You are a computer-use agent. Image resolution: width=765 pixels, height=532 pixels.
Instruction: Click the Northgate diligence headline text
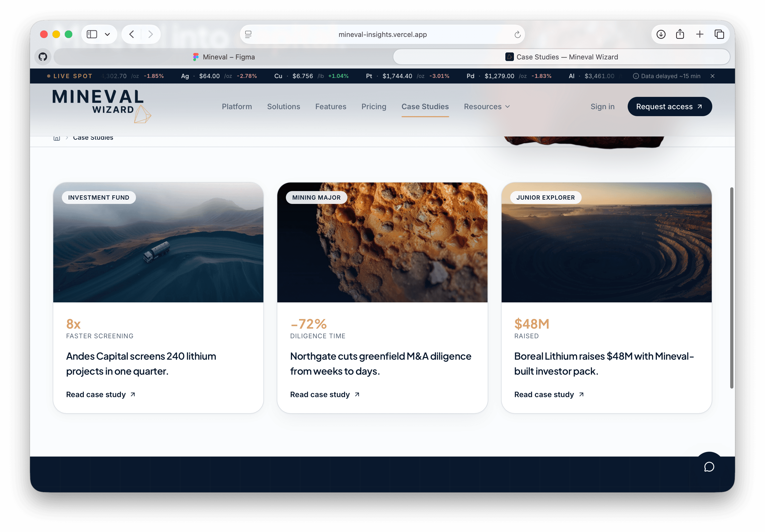(x=381, y=363)
